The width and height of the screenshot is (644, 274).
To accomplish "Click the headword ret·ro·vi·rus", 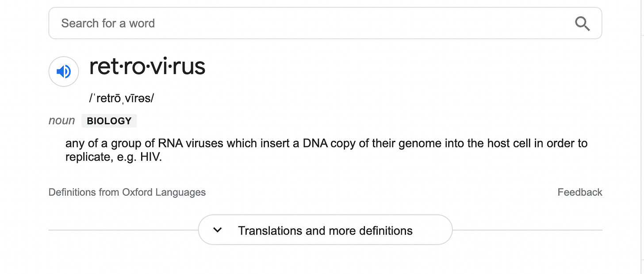I will pos(147,67).
